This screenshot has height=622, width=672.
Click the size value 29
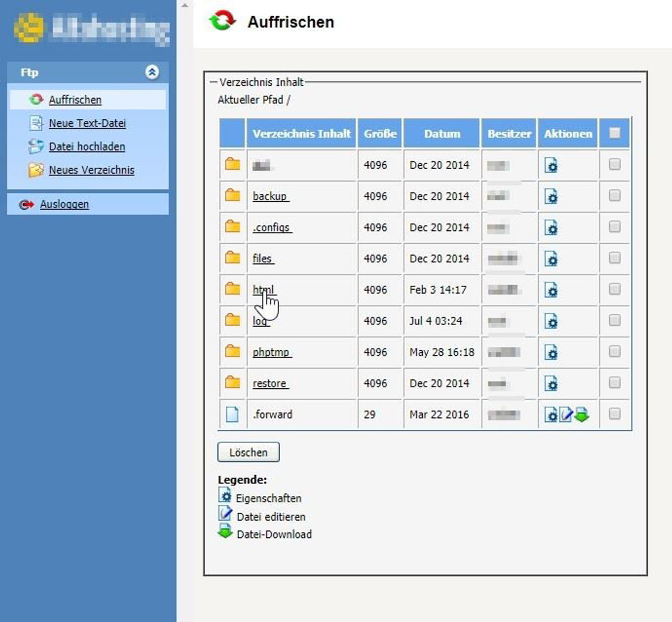370,415
